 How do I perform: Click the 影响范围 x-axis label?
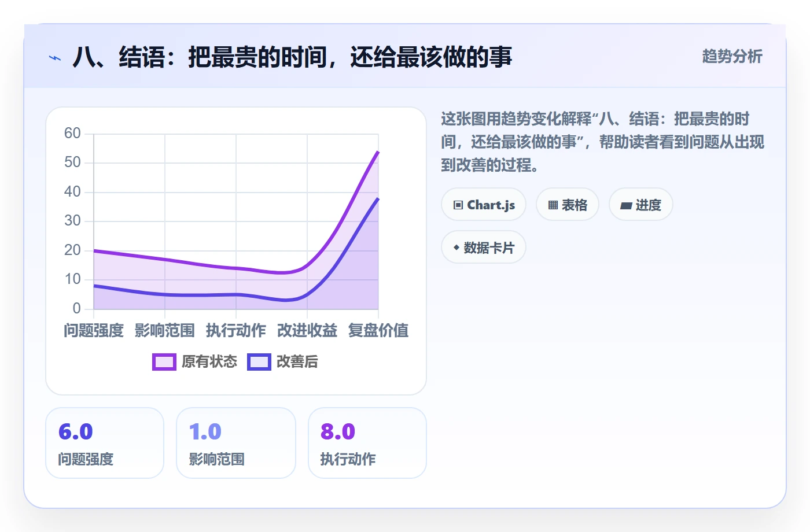(165, 331)
